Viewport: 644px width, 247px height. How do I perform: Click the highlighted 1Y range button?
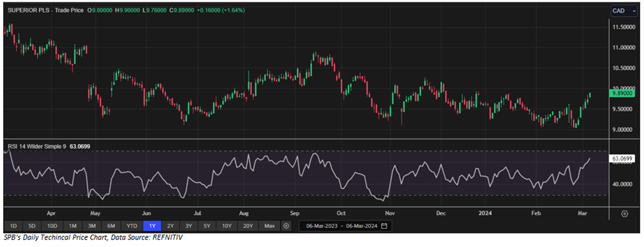pos(152,226)
